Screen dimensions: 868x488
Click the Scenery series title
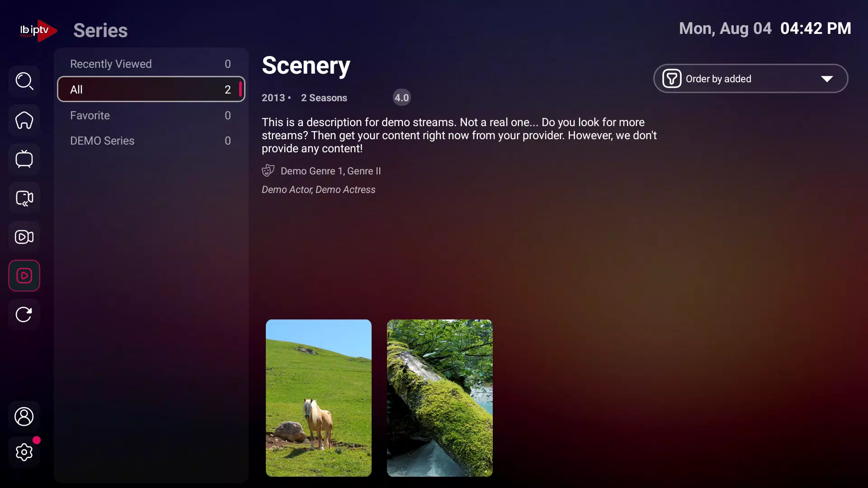click(x=306, y=66)
